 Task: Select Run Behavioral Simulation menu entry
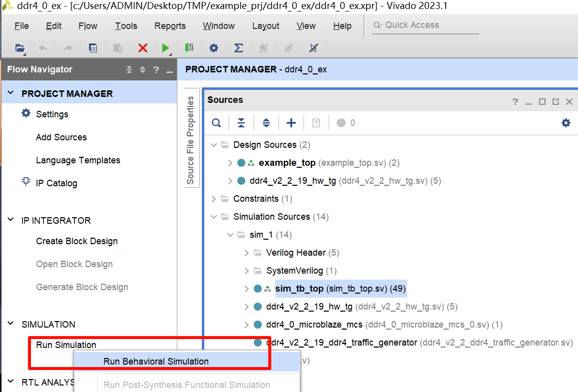pos(187,362)
